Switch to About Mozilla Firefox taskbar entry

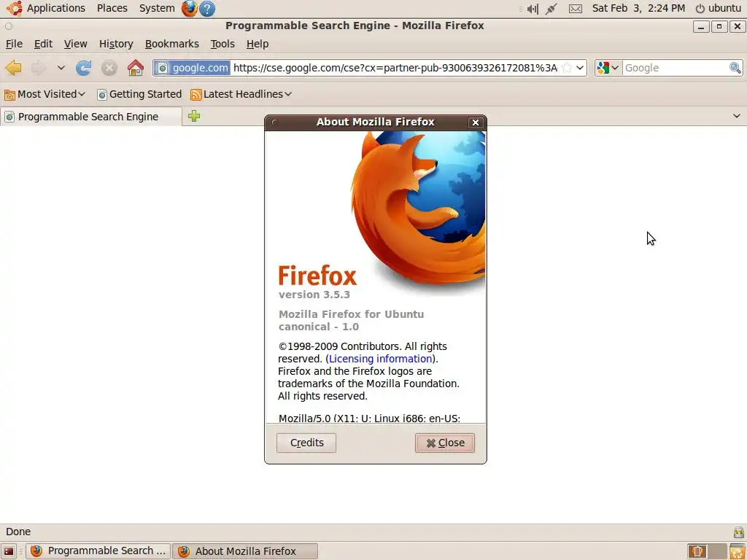[x=245, y=551]
